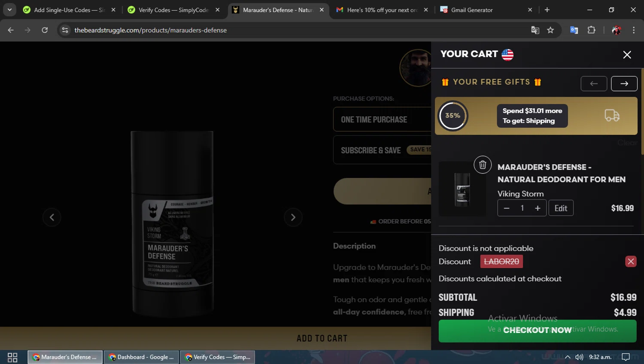The image size is (644, 364).
Task: Click the $16.99 subtotal amount
Action: click(x=623, y=297)
